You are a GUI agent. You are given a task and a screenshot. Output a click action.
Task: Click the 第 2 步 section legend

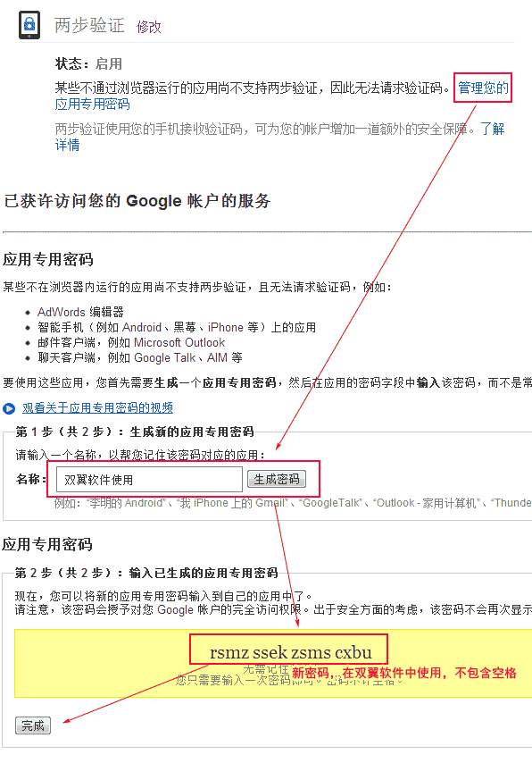[146, 573]
